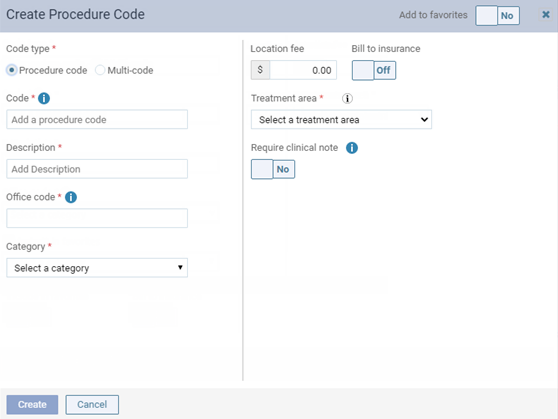Viewport: 558px width, 419px height.
Task: Click the Cancel button
Action: pos(92,404)
